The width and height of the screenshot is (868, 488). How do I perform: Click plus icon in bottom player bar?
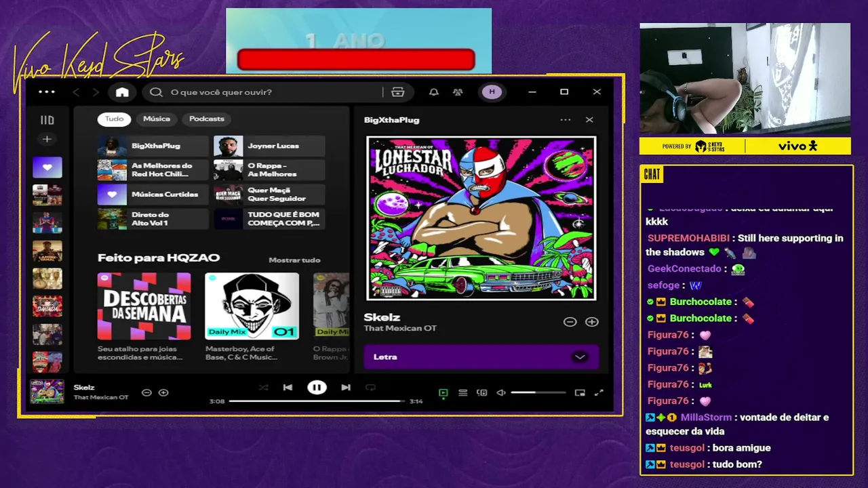tap(163, 392)
